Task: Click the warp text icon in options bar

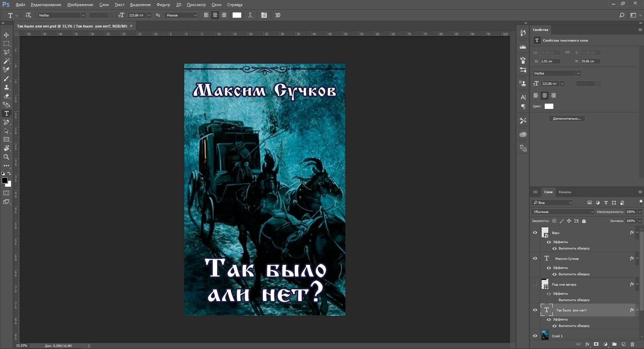Action: coord(250,15)
